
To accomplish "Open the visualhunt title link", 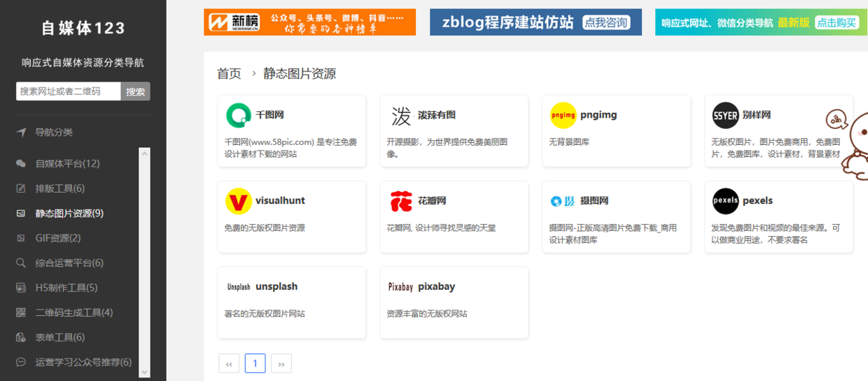I will click(280, 200).
